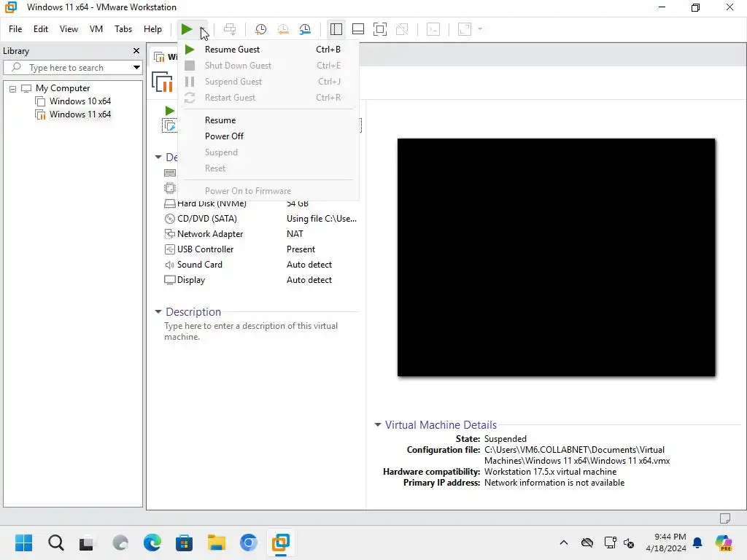Open the VM menu
Screen dimensions: 747x560
pos(96,29)
